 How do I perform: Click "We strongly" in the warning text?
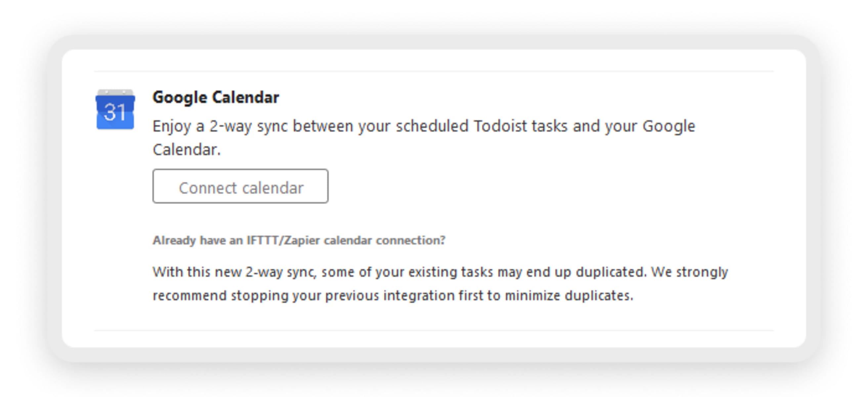[x=689, y=272]
